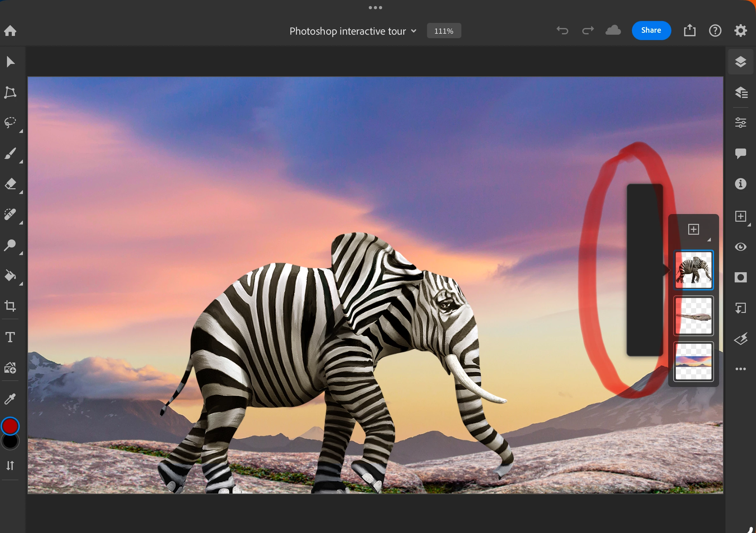Select the Spot Healing brush tool
The height and width of the screenshot is (533, 756).
pyautogui.click(x=10, y=214)
